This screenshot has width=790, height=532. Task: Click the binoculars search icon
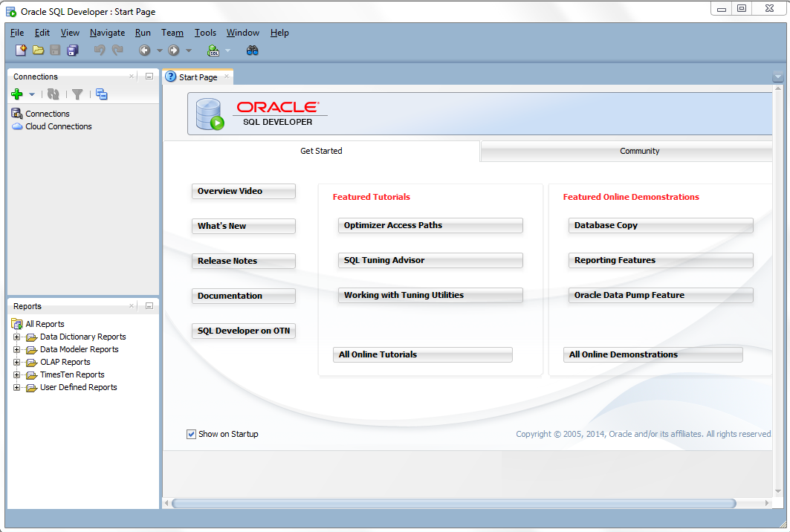coord(252,50)
